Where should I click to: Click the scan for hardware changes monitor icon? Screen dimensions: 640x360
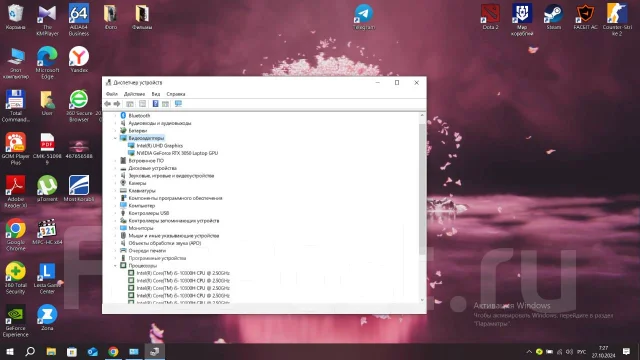(x=178, y=104)
